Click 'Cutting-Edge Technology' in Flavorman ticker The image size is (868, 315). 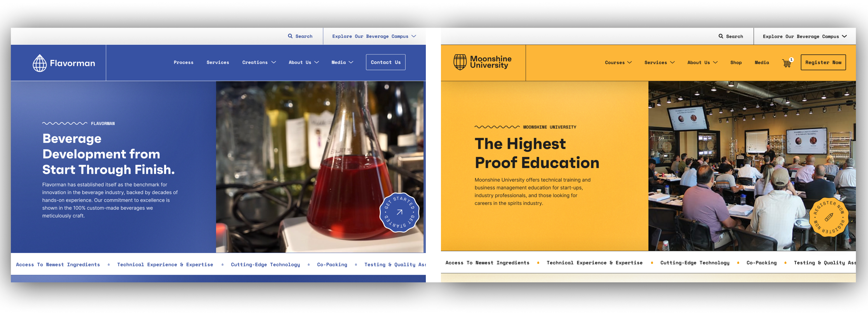[265, 265]
